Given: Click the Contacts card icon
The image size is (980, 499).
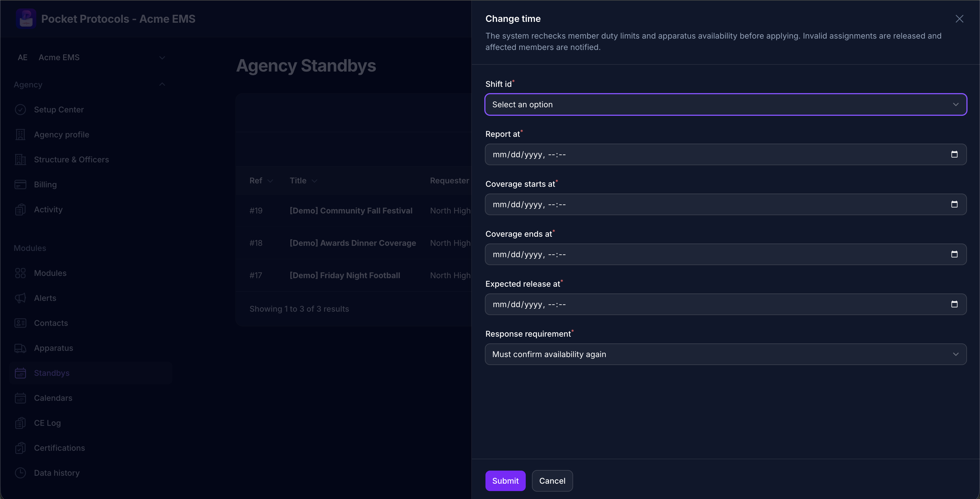Looking at the screenshot, I should coord(20,323).
